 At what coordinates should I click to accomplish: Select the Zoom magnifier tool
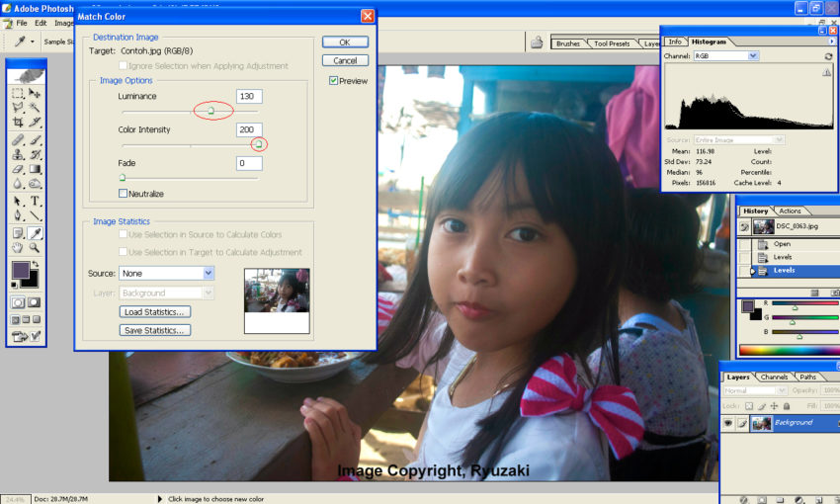click(x=35, y=248)
